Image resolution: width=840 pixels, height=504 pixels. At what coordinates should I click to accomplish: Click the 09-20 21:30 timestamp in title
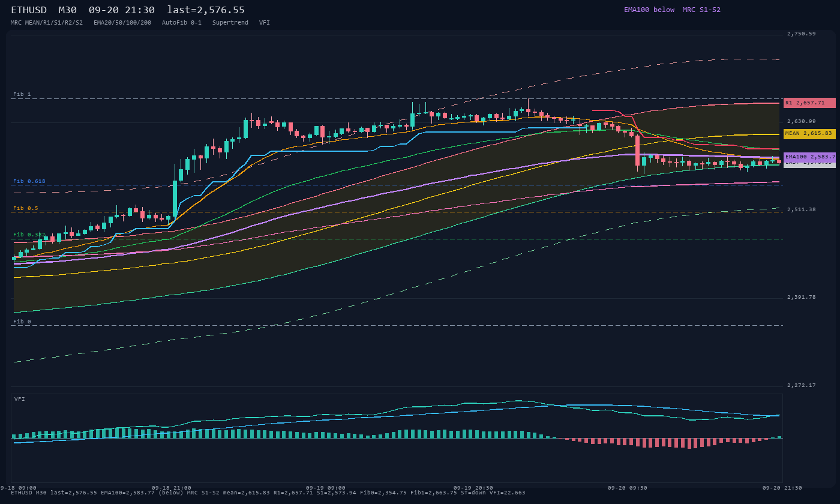coord(121,10)
